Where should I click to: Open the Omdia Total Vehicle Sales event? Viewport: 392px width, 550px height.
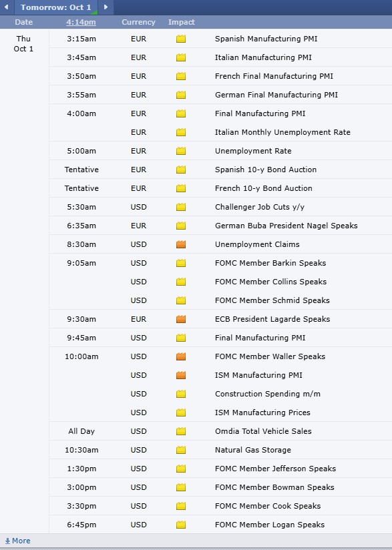[x=263, y=431]
